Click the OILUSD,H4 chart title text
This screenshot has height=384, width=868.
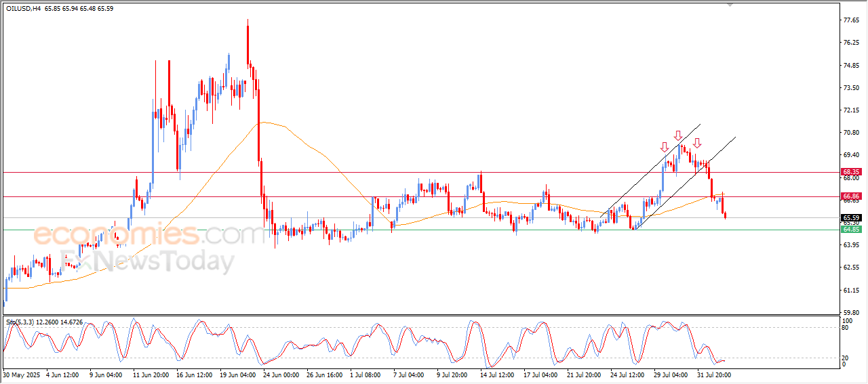22,8
